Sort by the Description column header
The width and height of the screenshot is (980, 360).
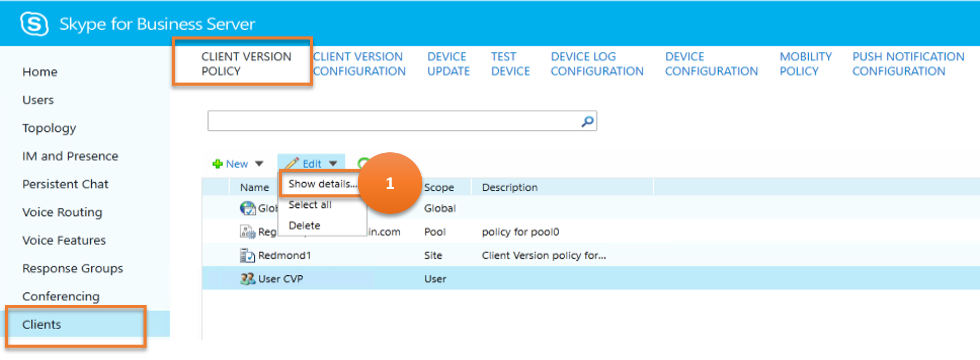(x=509, y=187)
